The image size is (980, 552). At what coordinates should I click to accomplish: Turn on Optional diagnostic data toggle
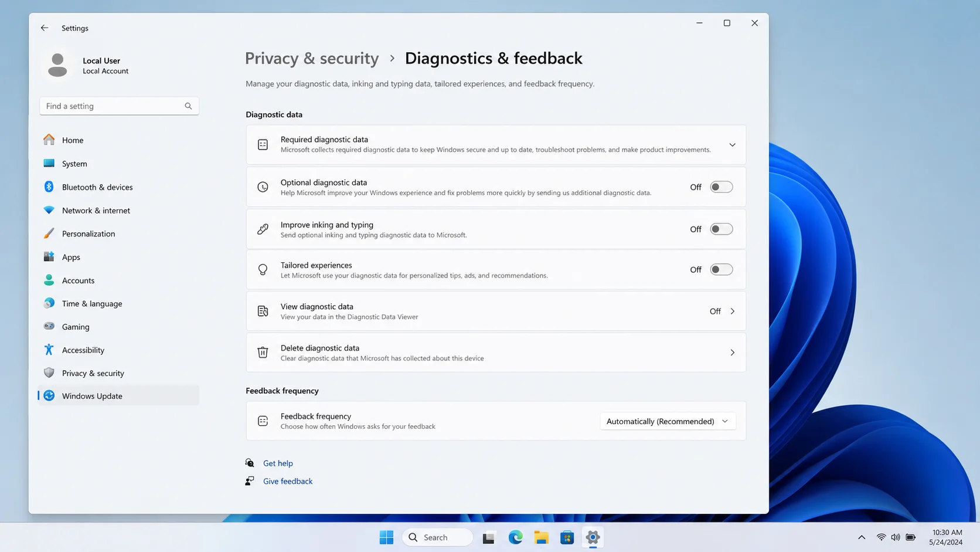click(x=722, y=187)
